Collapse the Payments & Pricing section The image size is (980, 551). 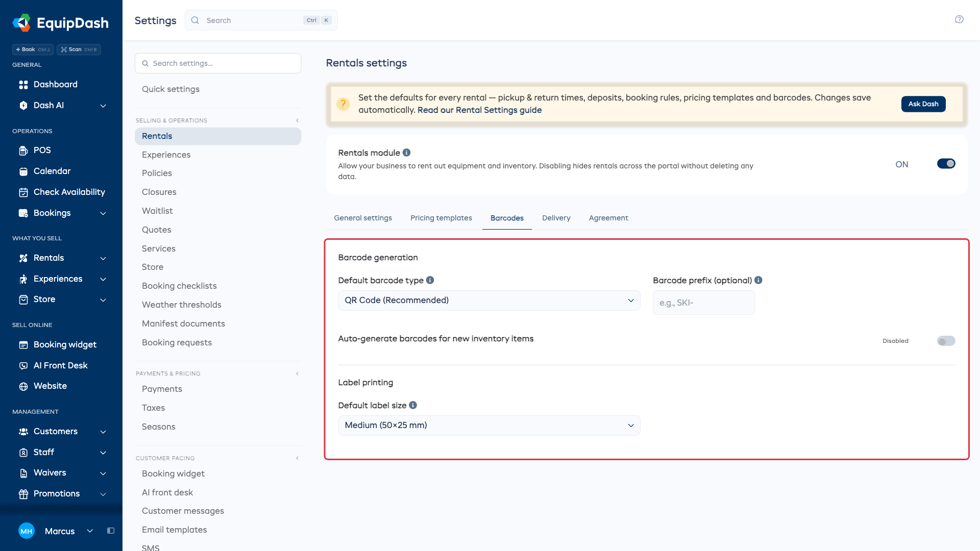click(x=297, y=373)
